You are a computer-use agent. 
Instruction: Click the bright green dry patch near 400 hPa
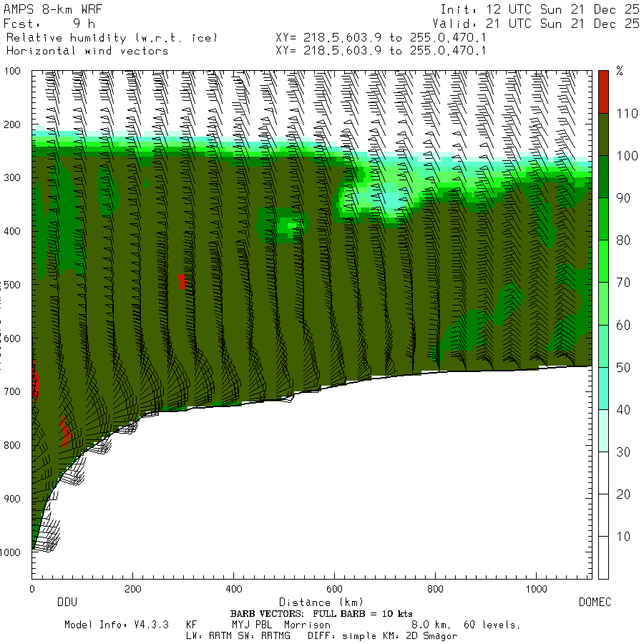[291, 226]
